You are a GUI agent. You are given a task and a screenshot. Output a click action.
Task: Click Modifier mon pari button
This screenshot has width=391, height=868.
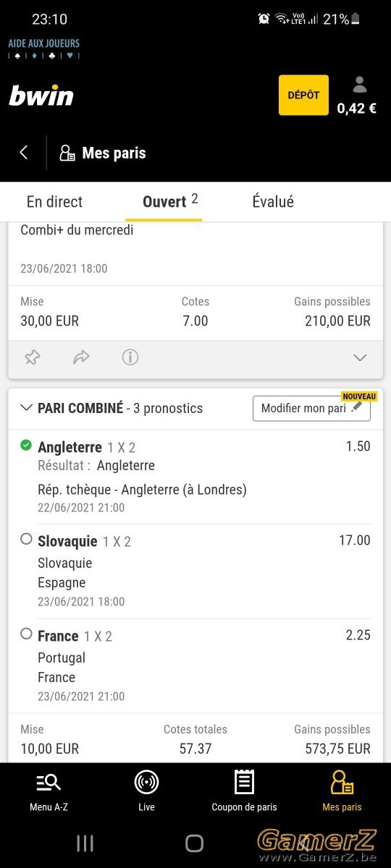point(311,408)
